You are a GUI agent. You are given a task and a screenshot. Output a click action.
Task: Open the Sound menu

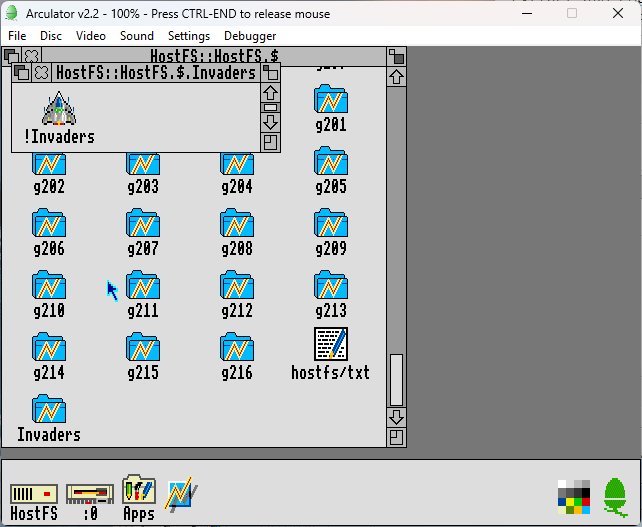coord(137,36)
